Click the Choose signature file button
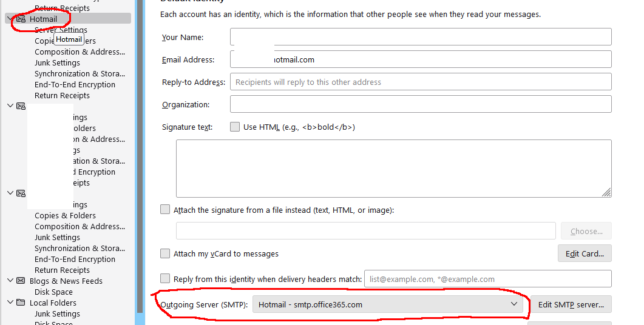The image size is (644, 325). click(x=586, y=231)
